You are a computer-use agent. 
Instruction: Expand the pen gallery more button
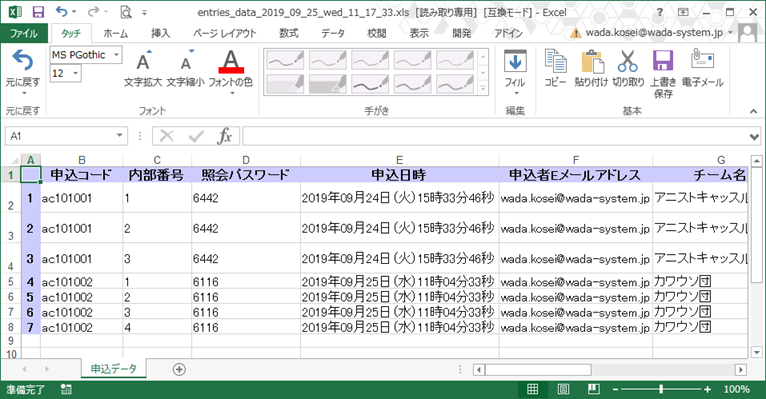click(x=483, y=88)
